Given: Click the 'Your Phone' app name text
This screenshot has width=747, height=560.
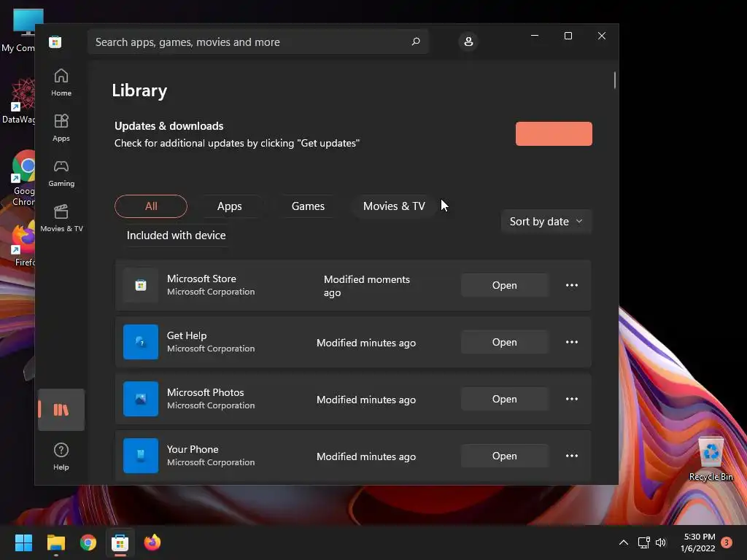Looking at the screenshot, I should (x=193, y=449).
